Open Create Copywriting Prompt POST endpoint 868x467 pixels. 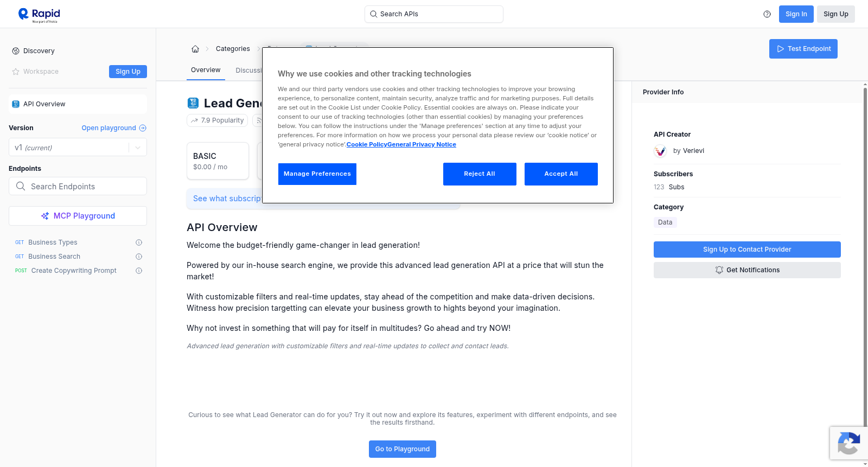74,271
